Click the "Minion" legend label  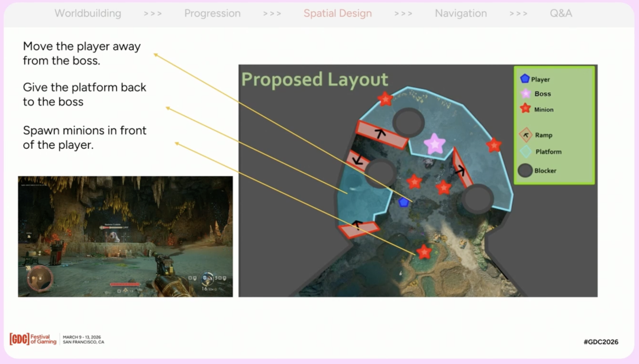[544, 109]
